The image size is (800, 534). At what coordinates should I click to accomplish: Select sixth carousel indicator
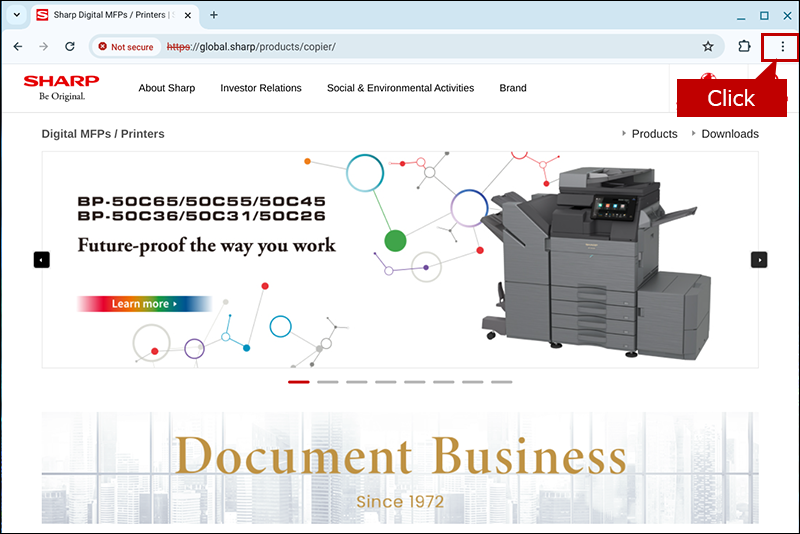(444, 382)
